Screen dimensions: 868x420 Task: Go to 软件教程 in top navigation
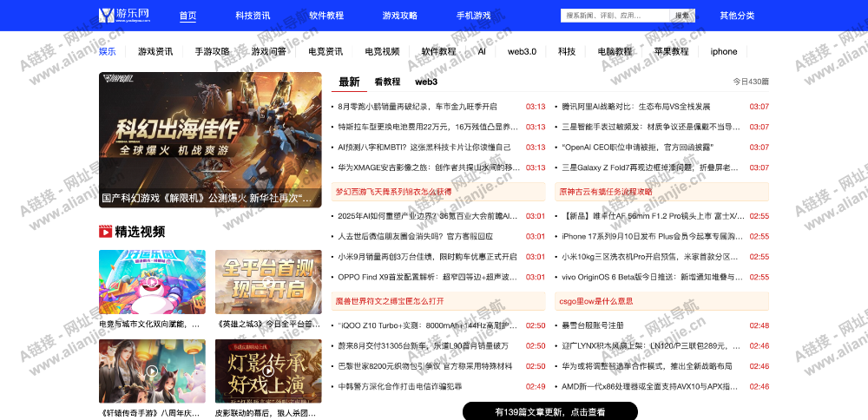326,16
